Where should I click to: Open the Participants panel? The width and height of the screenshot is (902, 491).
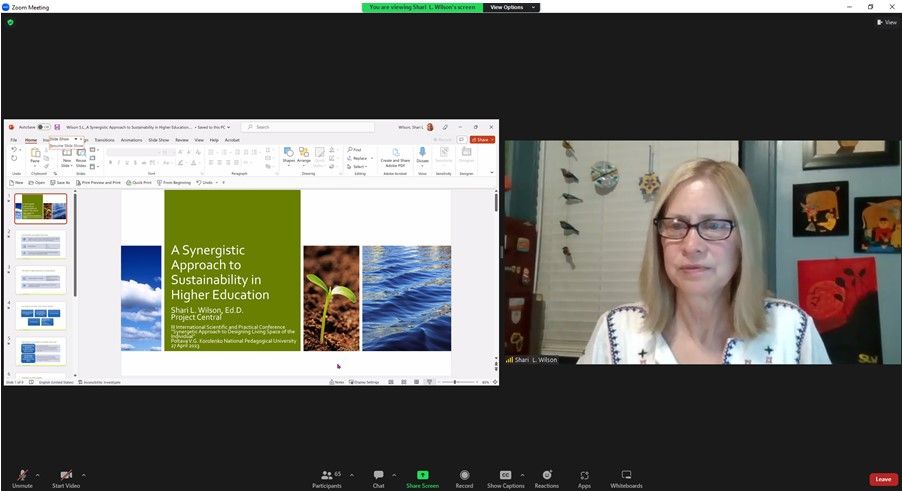(x=326, y=475)
